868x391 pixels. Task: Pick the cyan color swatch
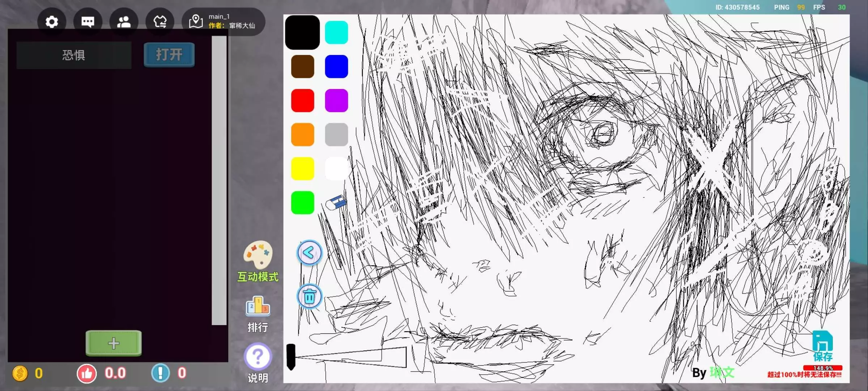[336, 33]
